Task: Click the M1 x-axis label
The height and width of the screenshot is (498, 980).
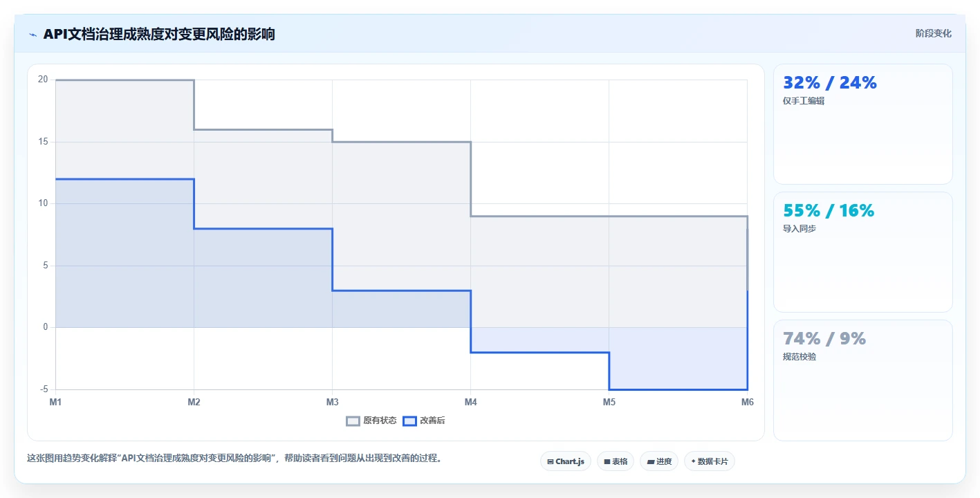Action: click(55, 402)
